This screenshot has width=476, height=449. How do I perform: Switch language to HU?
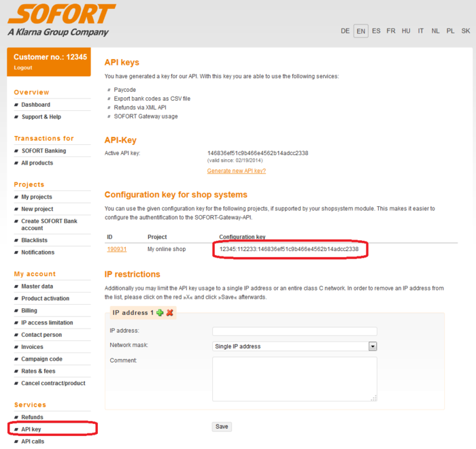tap(406, 31)
